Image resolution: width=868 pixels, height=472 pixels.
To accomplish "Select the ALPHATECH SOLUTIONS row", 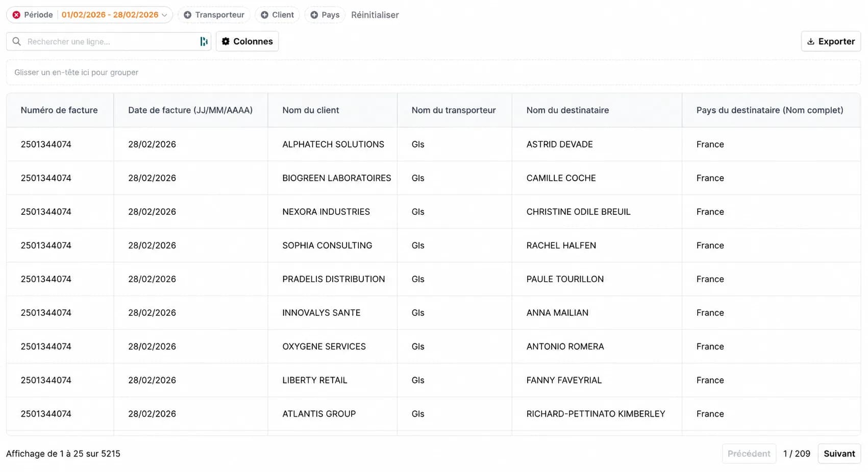I will click(x=433, y=144).
